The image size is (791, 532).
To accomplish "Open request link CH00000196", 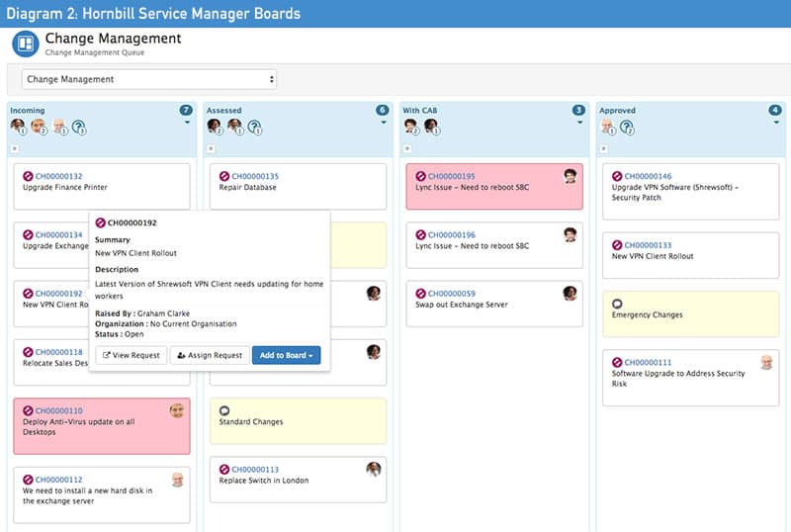I will (x=452, y=234).
